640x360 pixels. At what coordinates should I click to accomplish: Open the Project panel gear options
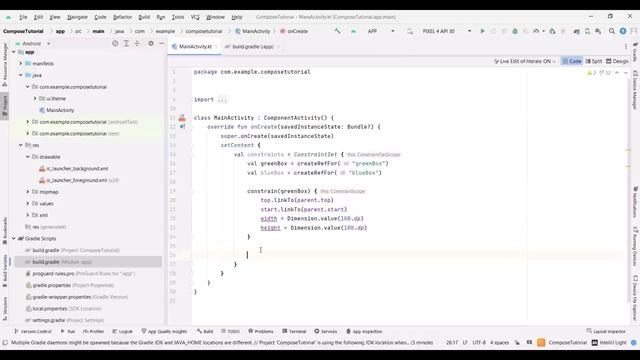click(x=151, y=43)
